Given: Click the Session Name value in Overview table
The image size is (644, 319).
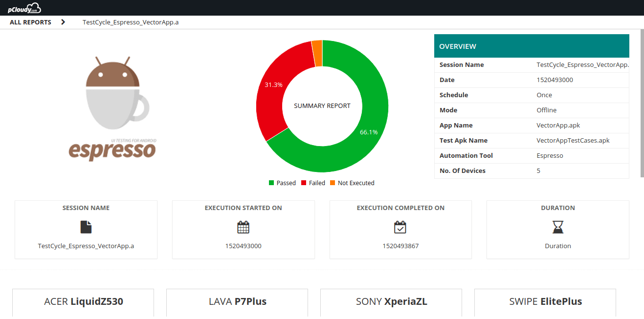Looking at the screenshot, I should pos(582,64).
